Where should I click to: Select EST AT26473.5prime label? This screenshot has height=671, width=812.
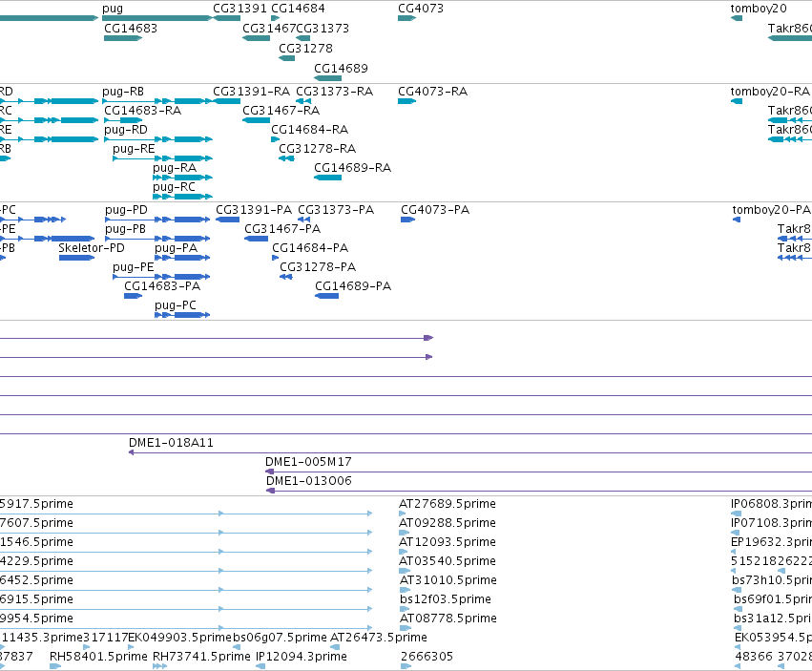tap(379, 638)
